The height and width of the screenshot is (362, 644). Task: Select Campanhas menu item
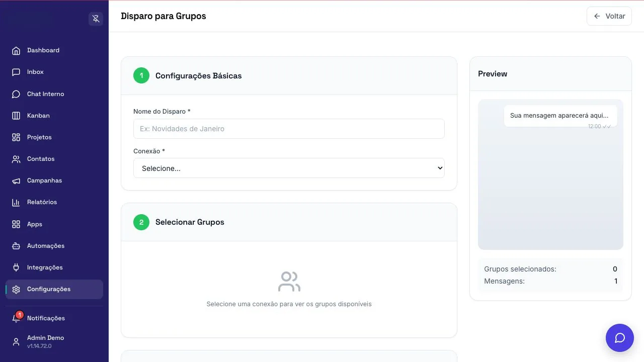coord(54,180)
